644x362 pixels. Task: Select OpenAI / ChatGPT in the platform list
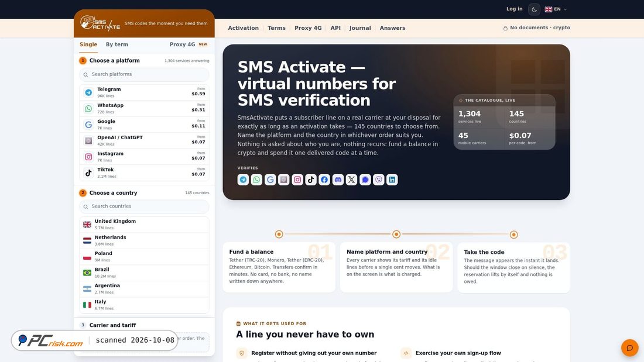[x=144, y=140]
